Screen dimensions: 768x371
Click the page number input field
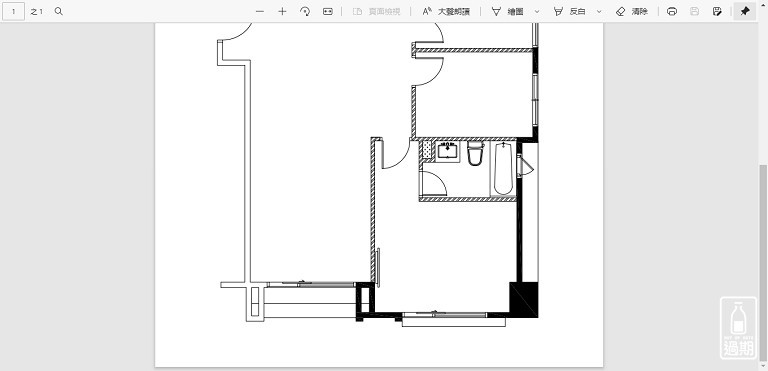click(x=13, y=11)
